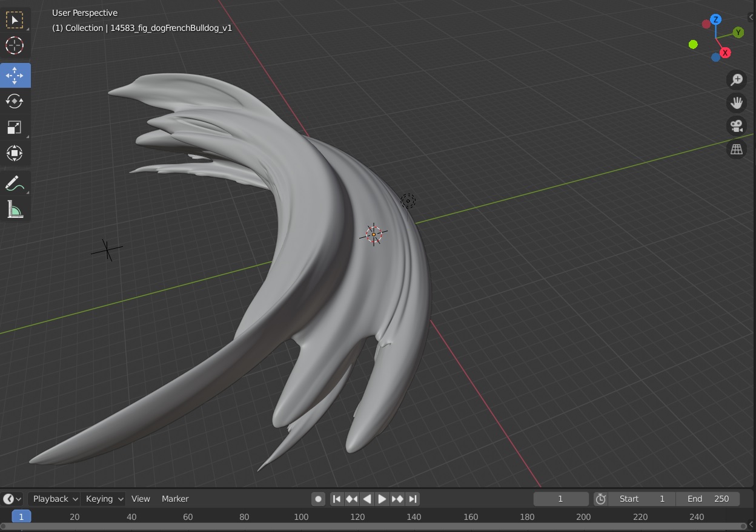This screenshot has height=532, width=756.
Task: Click the Collection object name overlay text
Action: (x=142, y=28)
